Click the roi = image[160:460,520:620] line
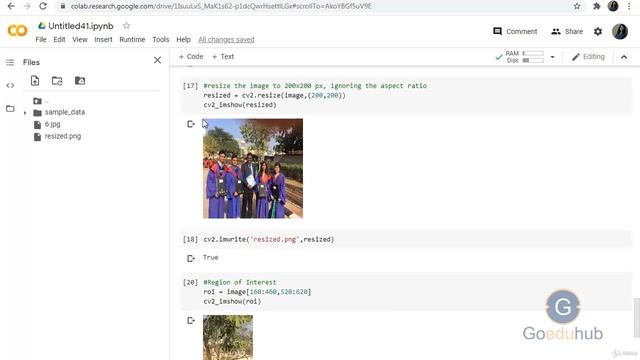 [257, 292]
